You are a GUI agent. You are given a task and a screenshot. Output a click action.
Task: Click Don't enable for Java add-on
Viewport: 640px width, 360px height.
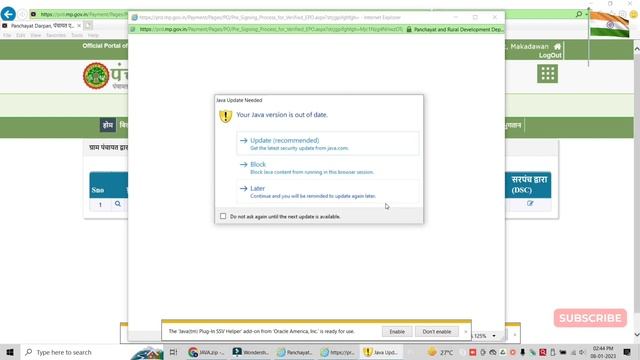437,331
